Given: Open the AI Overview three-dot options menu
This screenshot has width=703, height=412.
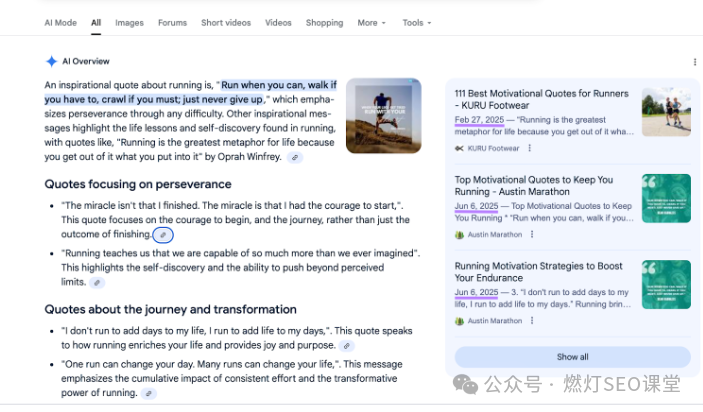Looking at the screenshot, I should click(x=695, y=62).
